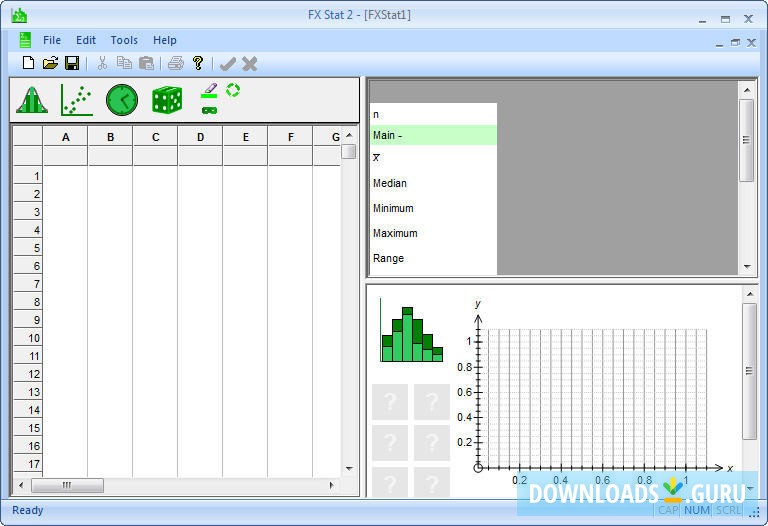This screenshot has width=768, height=526.
Task: Restore the inner FXStat1 document window
Action: coord(735,43)
